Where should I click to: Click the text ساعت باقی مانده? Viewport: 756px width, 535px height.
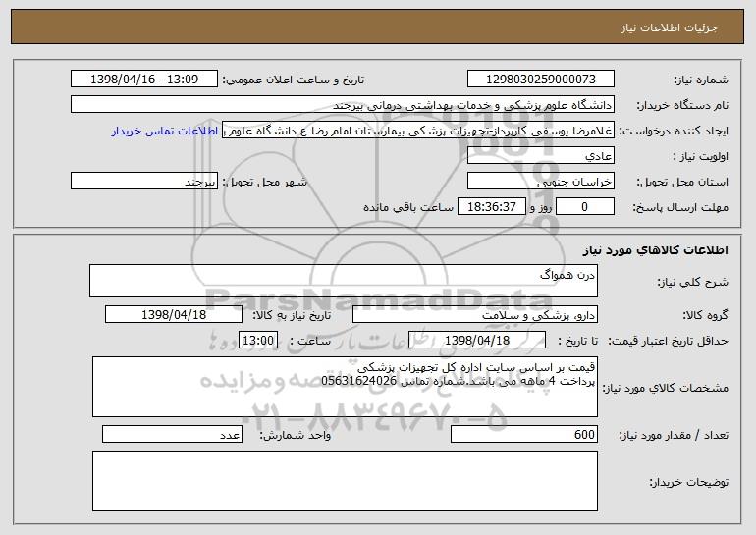point(407,207)
